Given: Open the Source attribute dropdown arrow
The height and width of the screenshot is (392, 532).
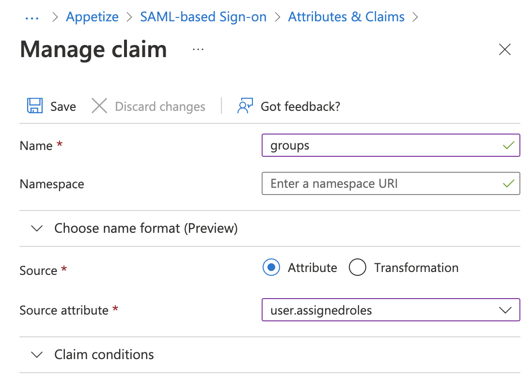Looking at the screenshot, I should point(505,310).
